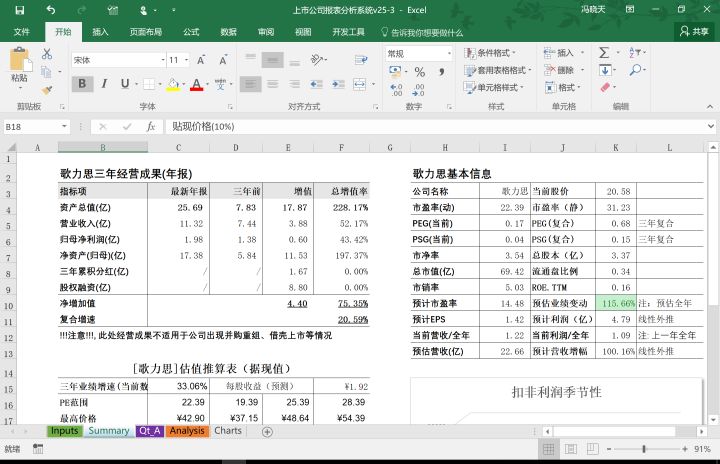Expand the Delete cells dropdown
Screen dimensions: 720x464
click(x=582, y=70)
